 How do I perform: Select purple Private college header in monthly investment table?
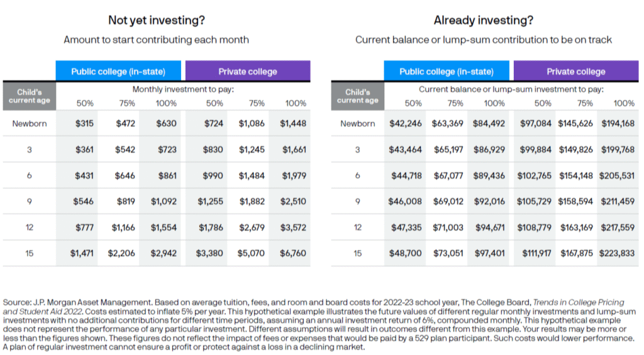pyautogui.click(x=248, y=71)
